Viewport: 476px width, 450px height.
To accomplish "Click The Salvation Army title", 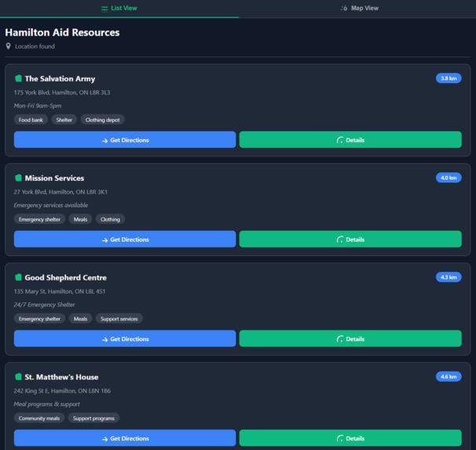I will [x=60, y=79].
